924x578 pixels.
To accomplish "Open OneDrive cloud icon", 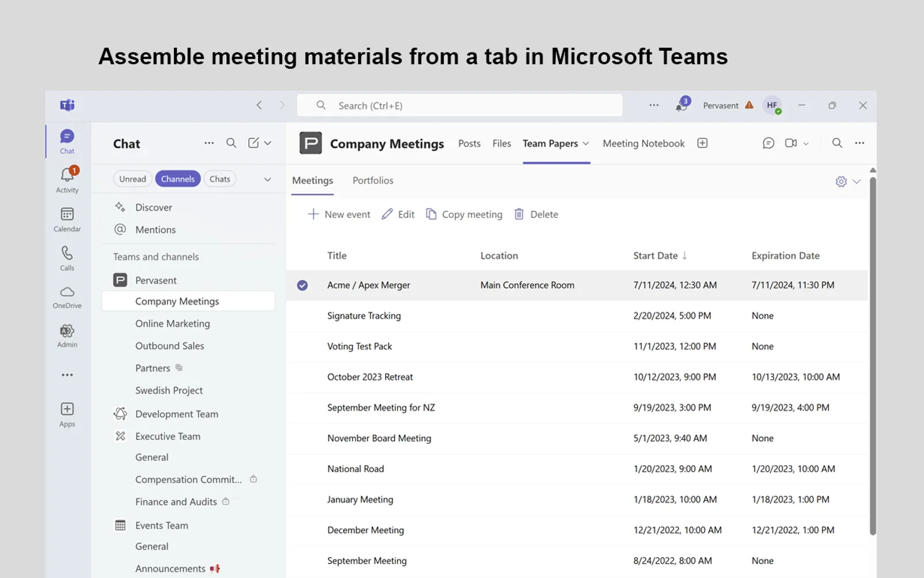I will (67, 297).
